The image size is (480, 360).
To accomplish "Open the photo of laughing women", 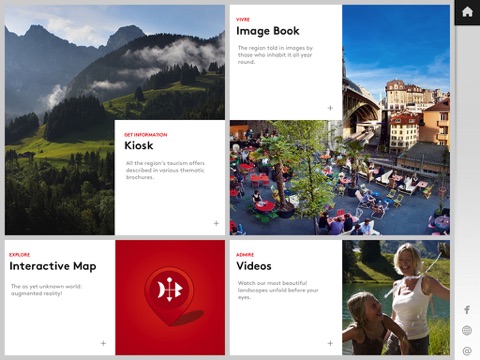I will click(396, 297).
